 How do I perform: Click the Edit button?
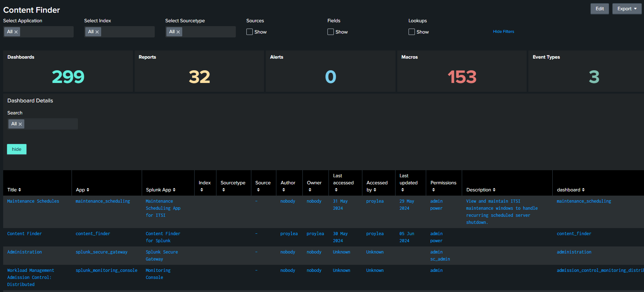(x=600, y=9)
